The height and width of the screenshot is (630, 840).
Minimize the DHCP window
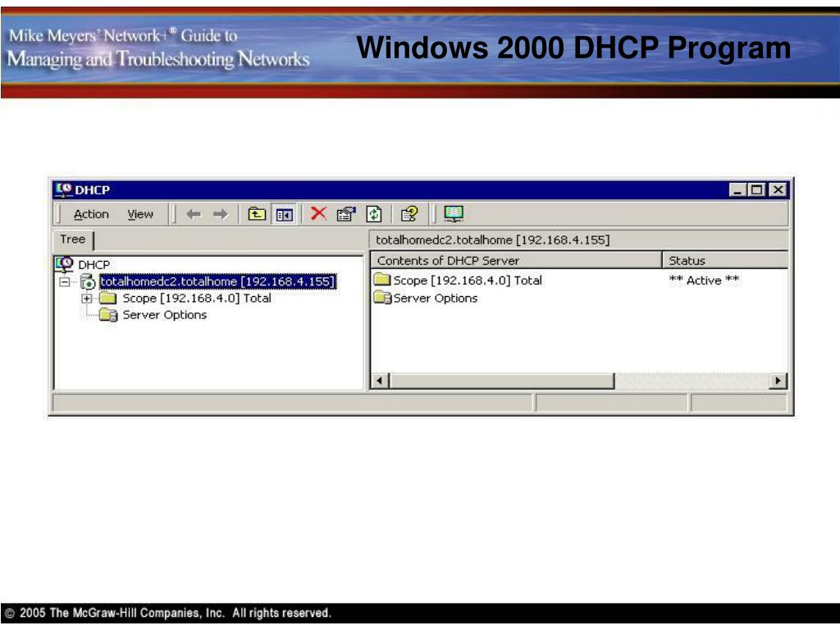click(x=737, y=189)
